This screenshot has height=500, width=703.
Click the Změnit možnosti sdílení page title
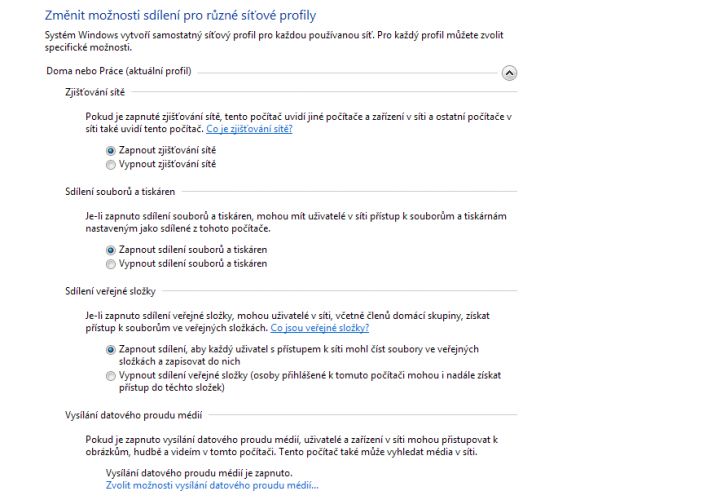click(180, 16)
